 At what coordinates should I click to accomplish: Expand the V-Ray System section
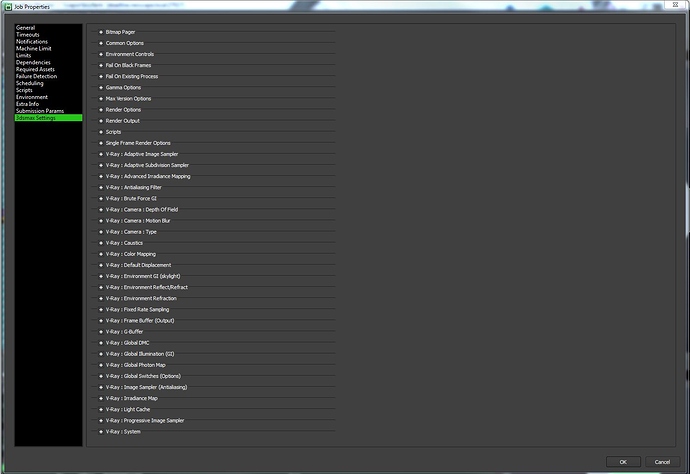click(x=123, y=431)
